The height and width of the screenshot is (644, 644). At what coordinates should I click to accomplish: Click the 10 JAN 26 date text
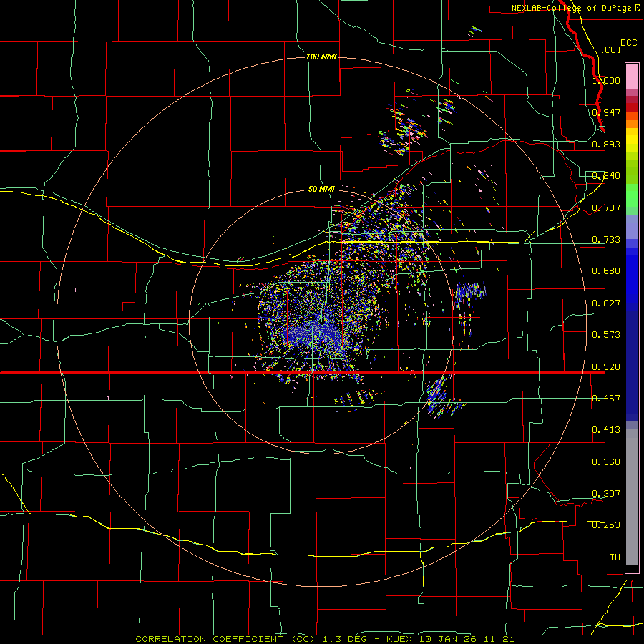pyautogui.click(x=448, y=639)
